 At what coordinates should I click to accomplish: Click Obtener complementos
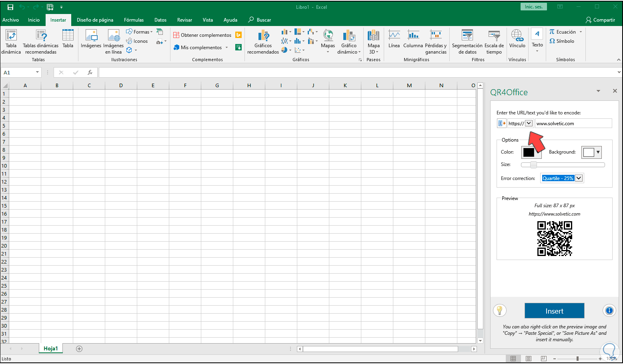point(202,35)
